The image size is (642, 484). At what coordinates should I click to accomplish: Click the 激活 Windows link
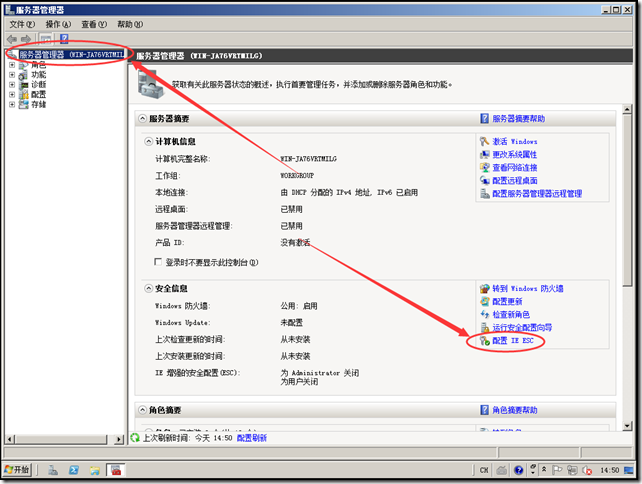coord(515,141)
